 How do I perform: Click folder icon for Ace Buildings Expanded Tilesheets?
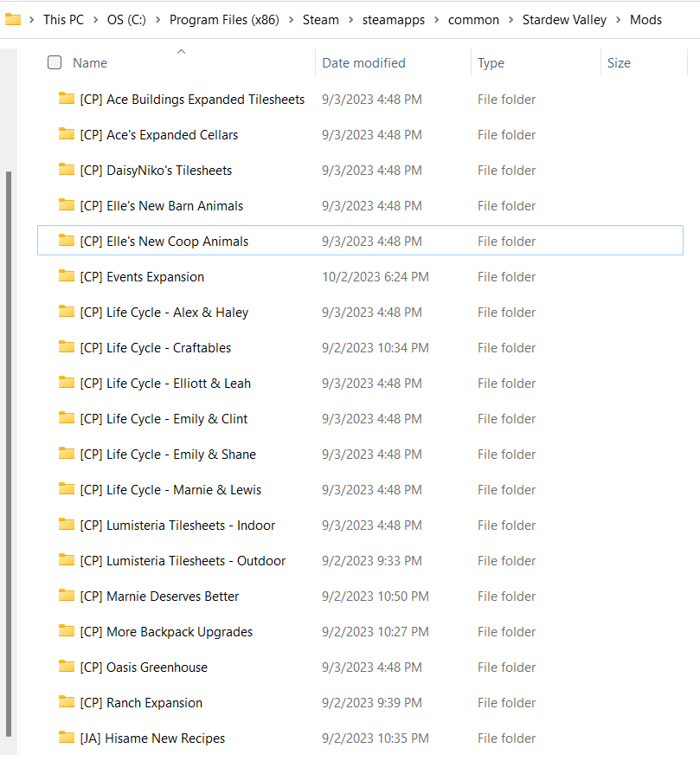point(67,98)
